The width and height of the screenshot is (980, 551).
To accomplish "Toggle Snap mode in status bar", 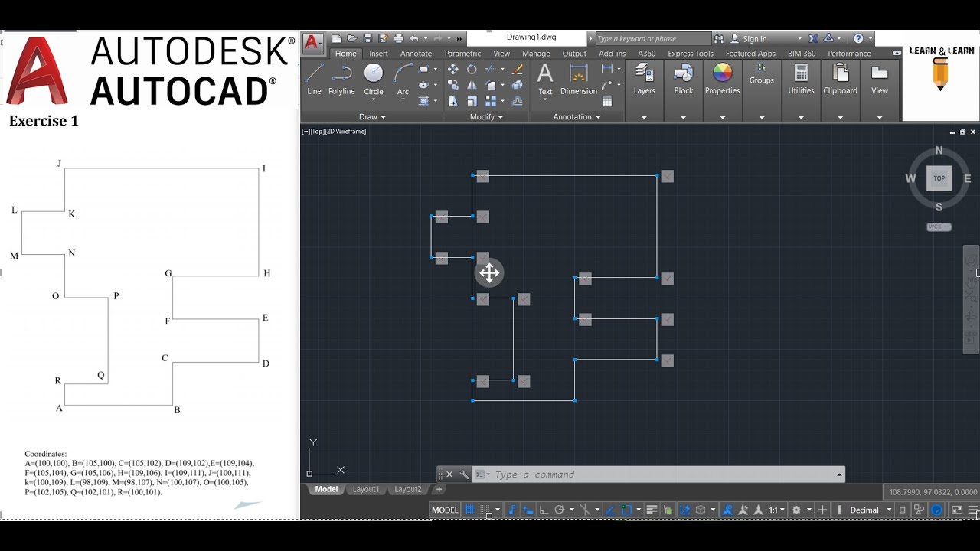I will 485,510.
